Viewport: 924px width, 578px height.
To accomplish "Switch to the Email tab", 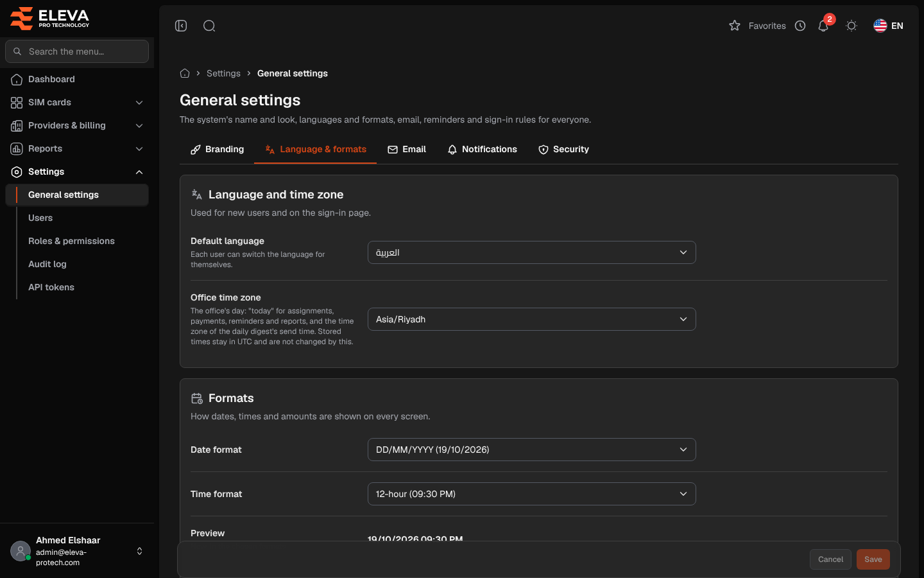I will point(407,149).
